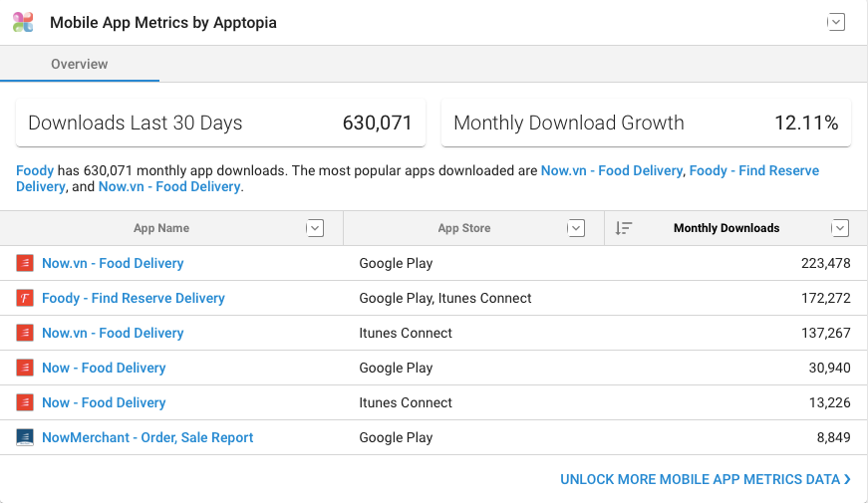Open the Monthly Downloads column dropdown
The width and height of the screenshot is (868, 503).
click(x=840, y=228)
